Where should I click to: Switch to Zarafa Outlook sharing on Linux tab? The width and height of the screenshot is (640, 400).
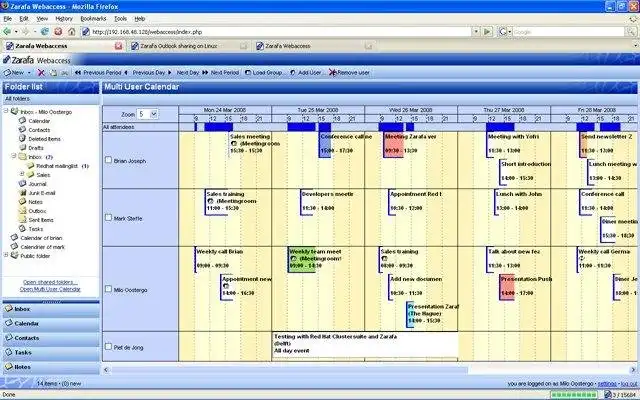click(189, 46)
